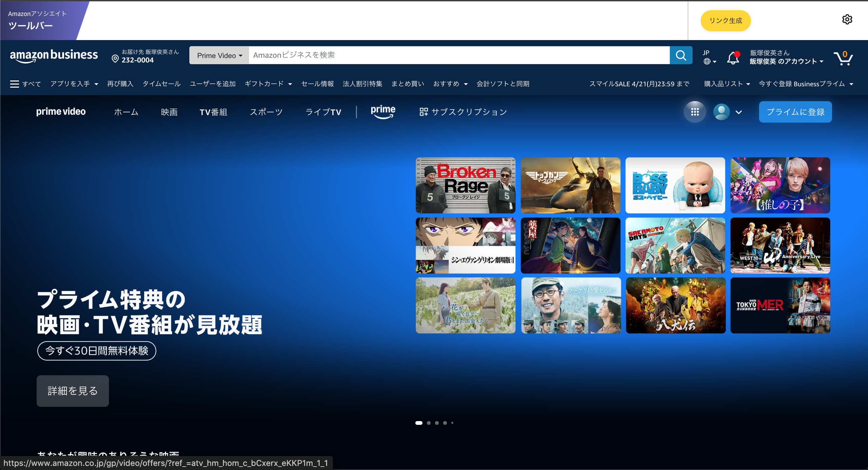868x470 pixels.
Task: Open the TV番組 tab
Action: [x=213, y=112]
